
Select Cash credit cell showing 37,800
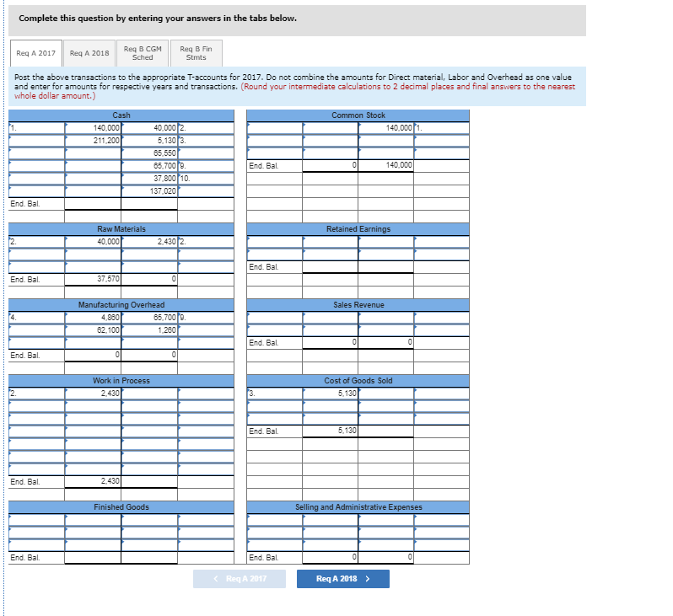[149, 179]
